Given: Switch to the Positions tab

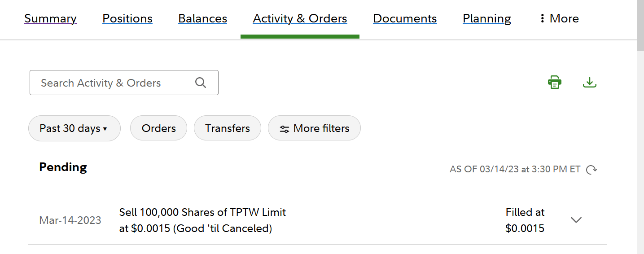Looking at the screenshot, I should pyautogui.click(x=127, y=18).
